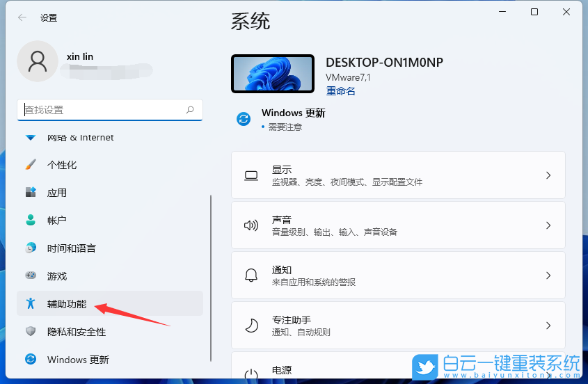Click the back arrow in Settings header
Screen dimensions: 588x384
(x=22, y=17)
